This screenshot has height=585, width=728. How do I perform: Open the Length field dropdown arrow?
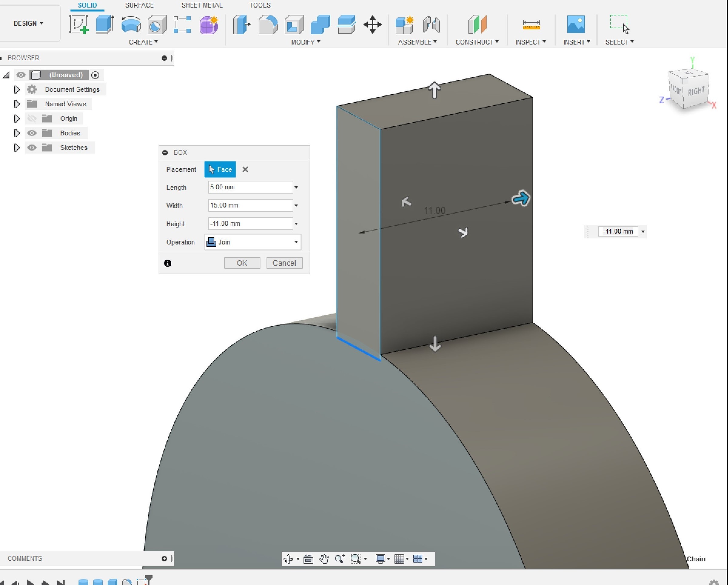point(296,187)
